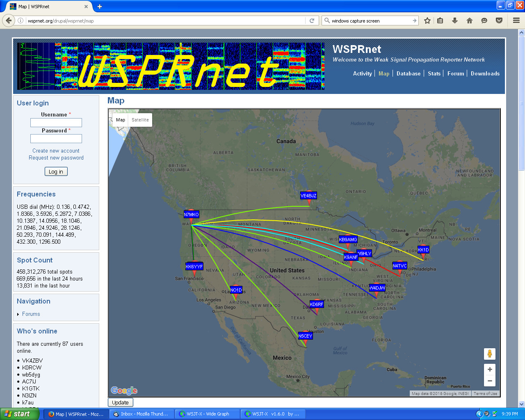Open Firefox hamburger menu

click(x=516, y=21)
